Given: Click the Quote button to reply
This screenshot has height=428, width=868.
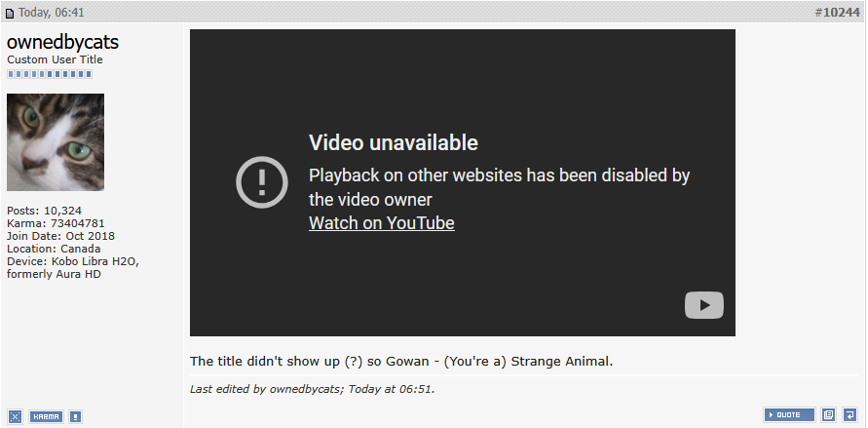Looking at the screenshot, I should click(x=789, y=414).
